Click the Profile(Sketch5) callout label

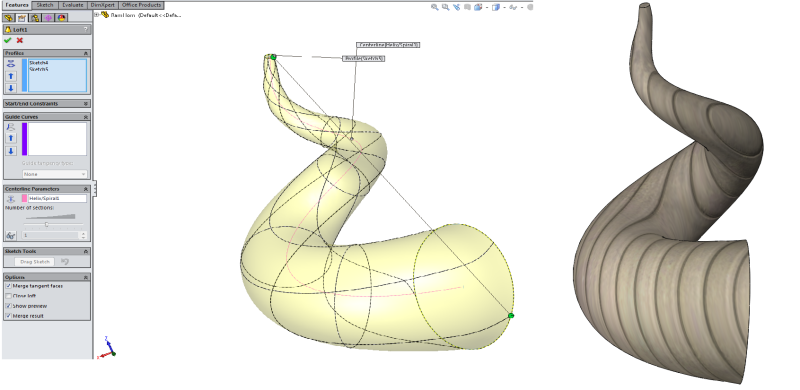pyautogui.click(x=364, y=59)
